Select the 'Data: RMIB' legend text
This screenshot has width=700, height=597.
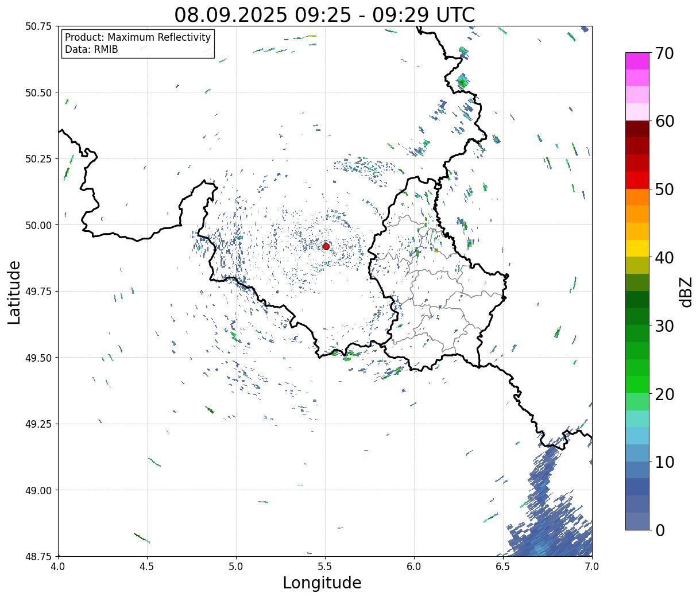[91, 49]
